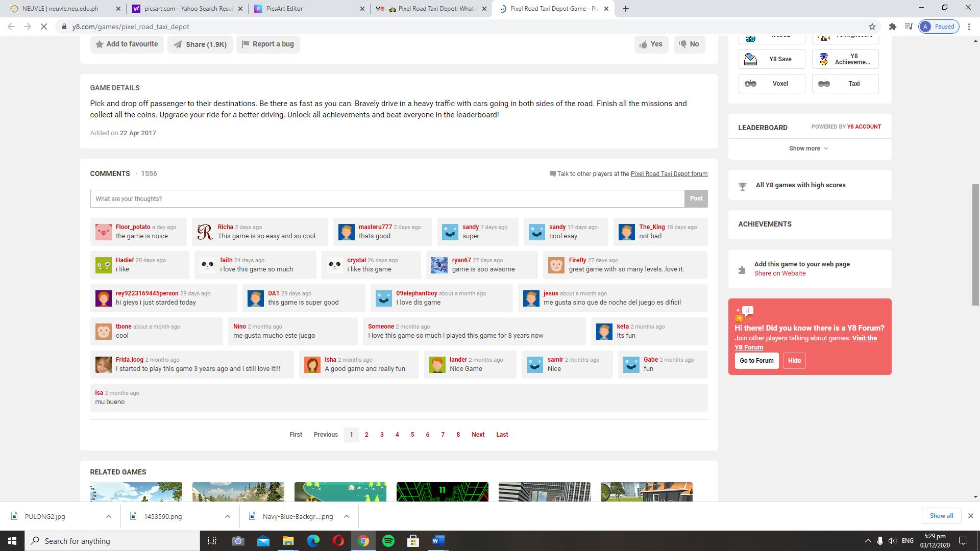This screenshot has width=980, height=551.
Task: Click the page vertical scrollbar thumb
Action: (975, 245)
